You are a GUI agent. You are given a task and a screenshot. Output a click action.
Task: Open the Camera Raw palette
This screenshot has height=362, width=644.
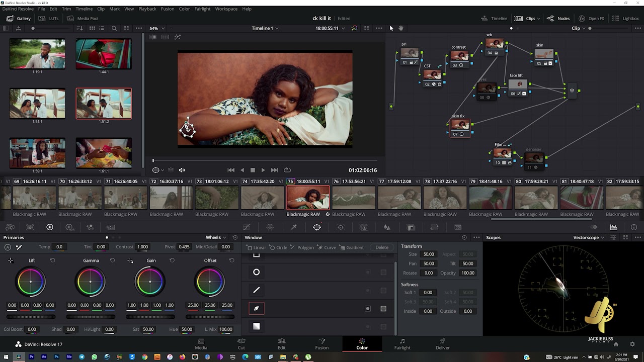10,227
